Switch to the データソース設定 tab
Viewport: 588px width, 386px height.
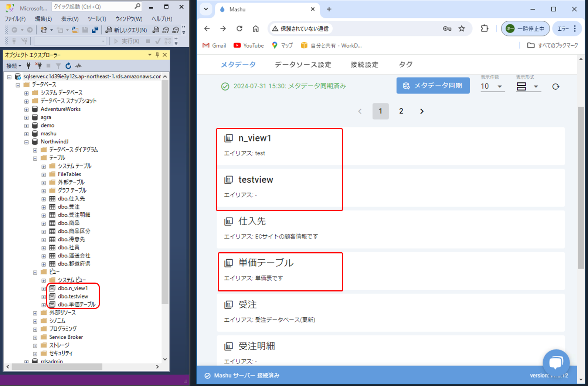coord(303,65)
